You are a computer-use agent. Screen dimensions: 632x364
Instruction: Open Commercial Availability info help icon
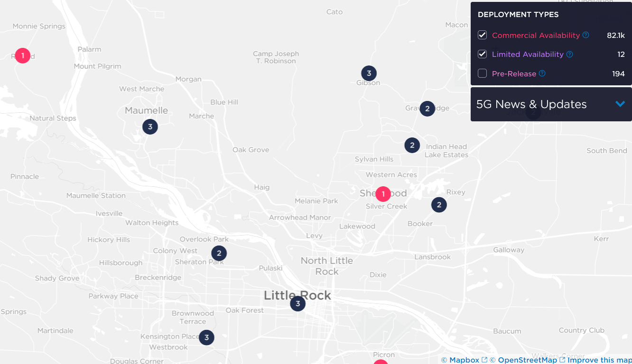pos(586,35)
